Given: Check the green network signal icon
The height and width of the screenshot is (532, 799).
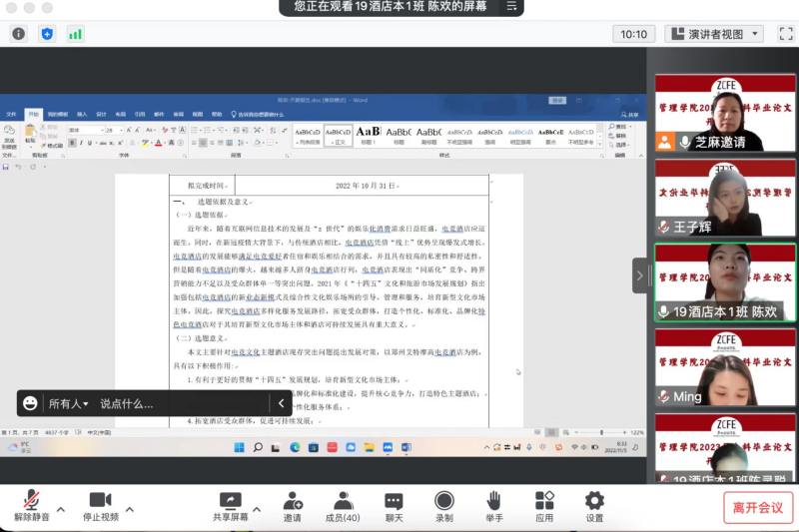Looking at the screenshot, I should click(75, 34).
